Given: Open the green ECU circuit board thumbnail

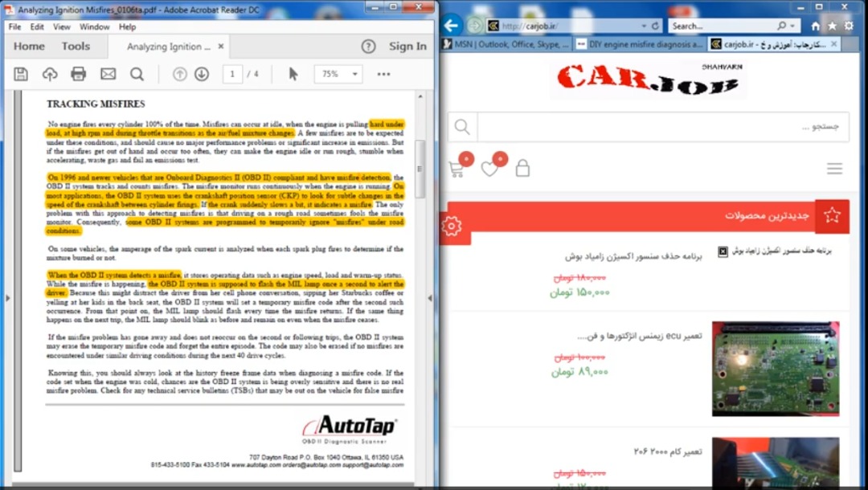Looking at the screenshot, I should point(776,369).
